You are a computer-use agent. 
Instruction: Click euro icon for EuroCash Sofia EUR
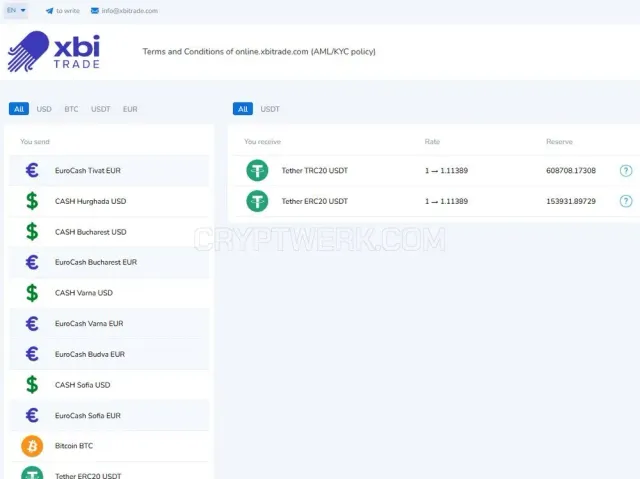(x=32, y=415)
